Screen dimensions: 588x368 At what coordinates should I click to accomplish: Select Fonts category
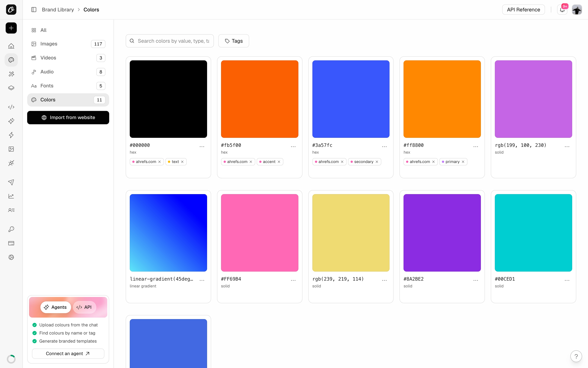(x=68, y=86)
